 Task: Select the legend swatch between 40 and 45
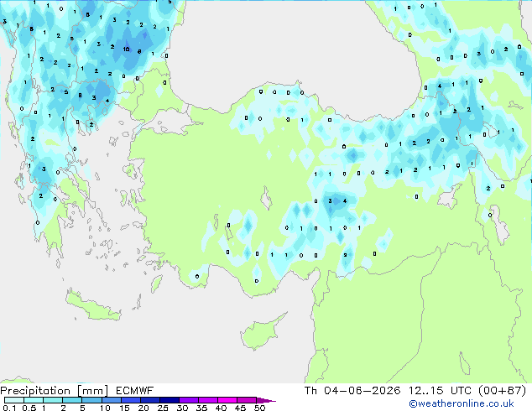pyautogui.click(x=227, y=400)
